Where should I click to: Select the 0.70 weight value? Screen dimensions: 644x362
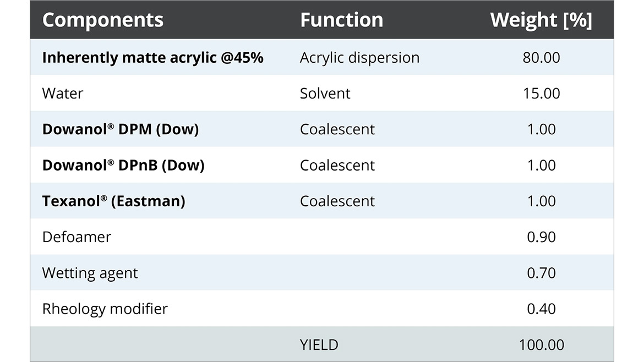coord(541,273)
